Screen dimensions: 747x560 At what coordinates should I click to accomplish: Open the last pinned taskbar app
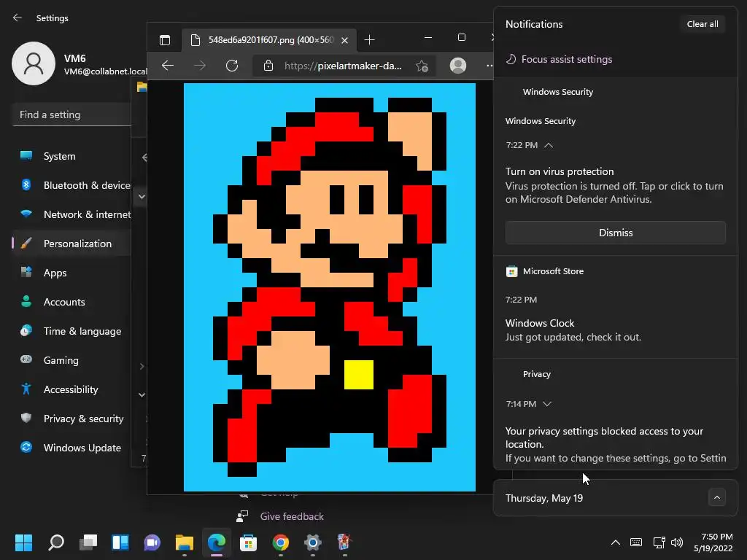(x=344, y=542)
